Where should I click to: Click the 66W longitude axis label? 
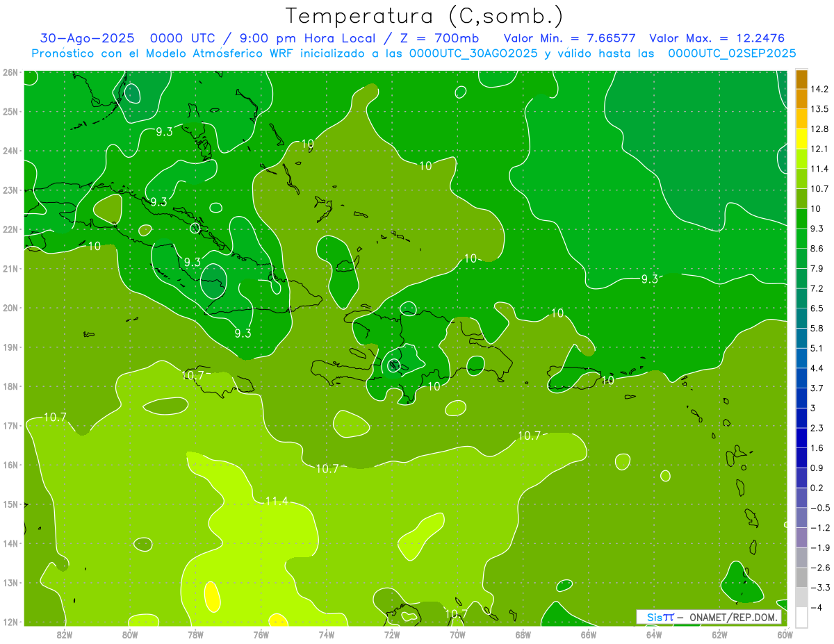coord(589,634)
